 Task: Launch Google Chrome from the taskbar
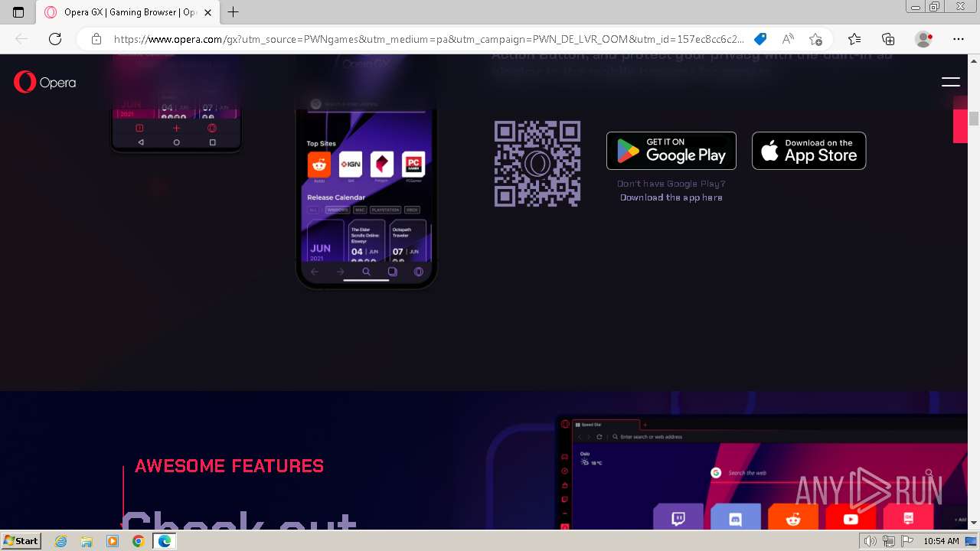[138, 541]
